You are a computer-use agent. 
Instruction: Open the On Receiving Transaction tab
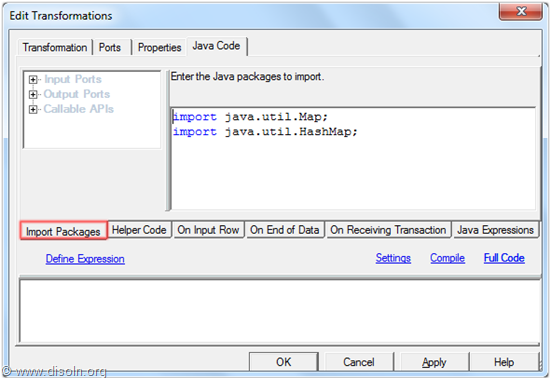(x=388, y=230)
